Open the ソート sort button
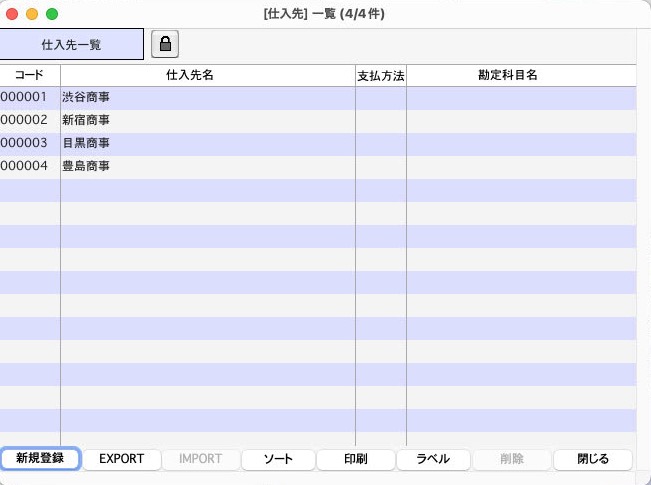Screen dimensions: 651x485 click(278, 459)
